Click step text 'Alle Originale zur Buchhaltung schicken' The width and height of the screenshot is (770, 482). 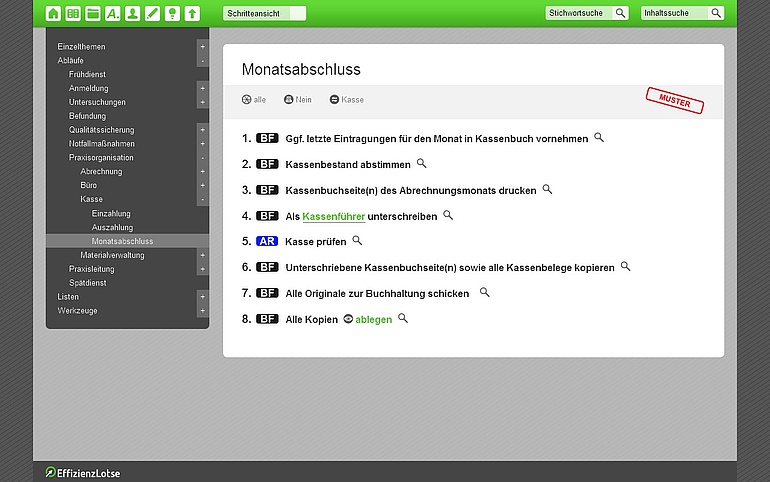coord(377,294)
